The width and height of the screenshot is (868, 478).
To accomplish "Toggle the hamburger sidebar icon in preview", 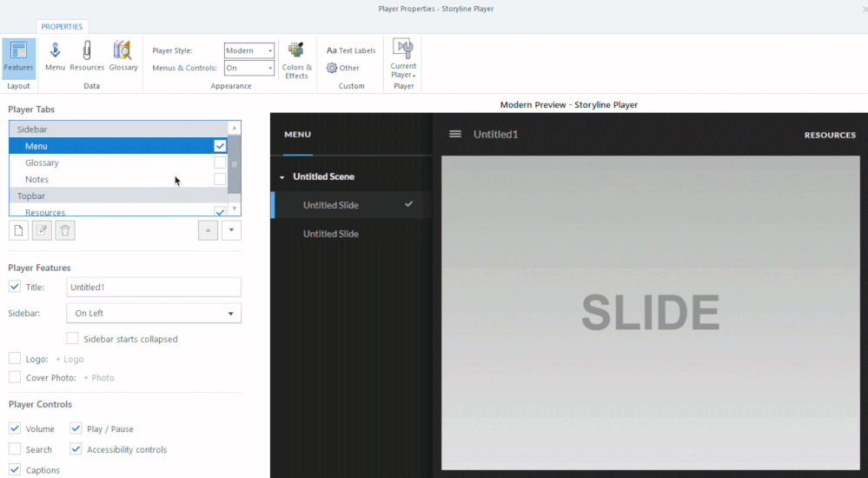I will coord(455,134).
